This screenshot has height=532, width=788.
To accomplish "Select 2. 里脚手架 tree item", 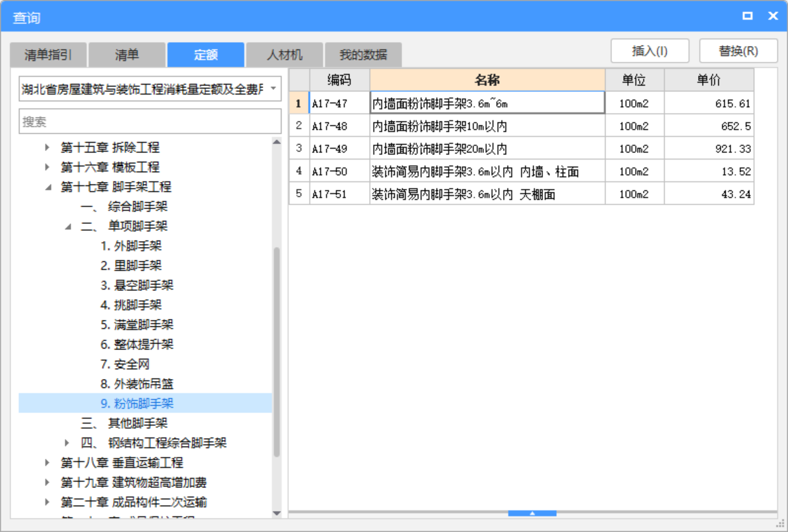I will click(x=131, y=266).
